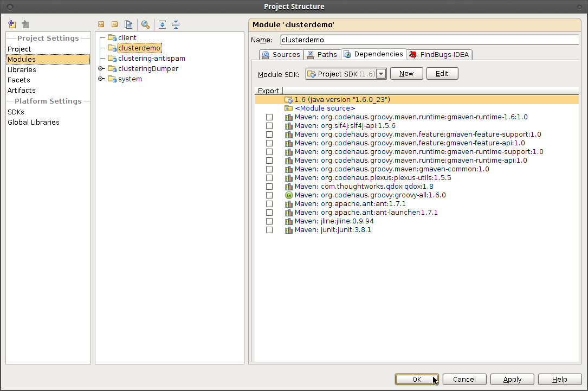Click the Copy module icon
588x391 pixels.
(x=128, y=24)
